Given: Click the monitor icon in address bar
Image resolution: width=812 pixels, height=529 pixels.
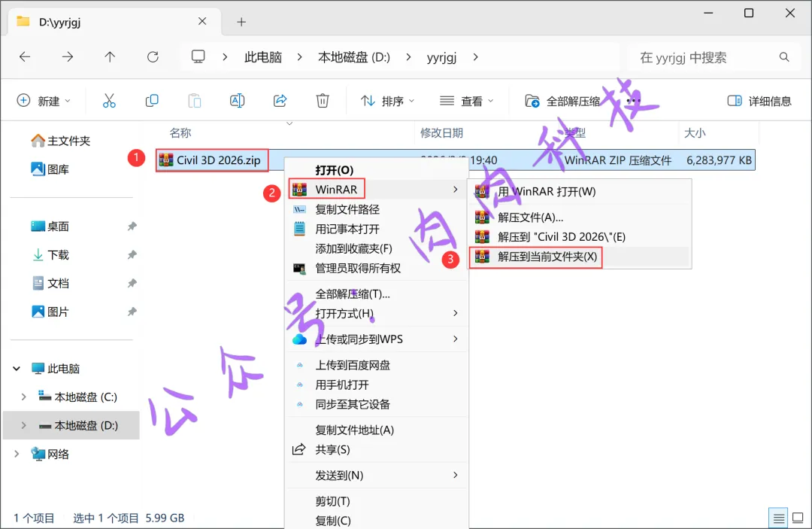Looking at the screenshot, I should (x=198, y=56).
